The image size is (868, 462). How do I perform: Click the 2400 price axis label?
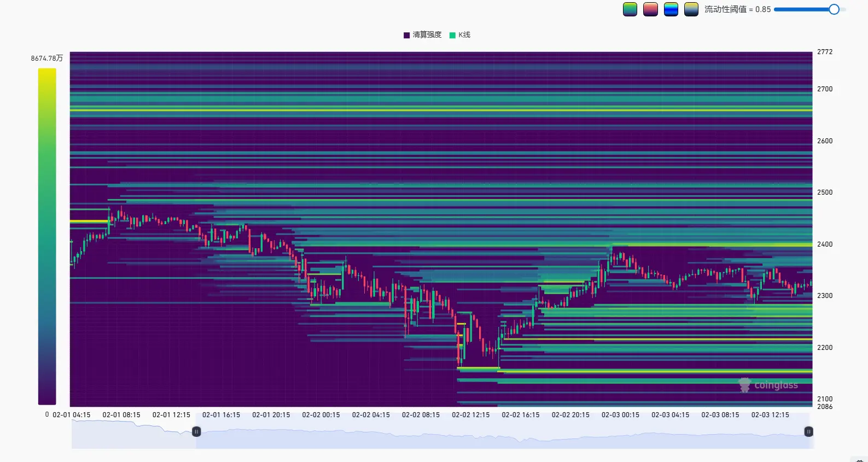(825, 244)
